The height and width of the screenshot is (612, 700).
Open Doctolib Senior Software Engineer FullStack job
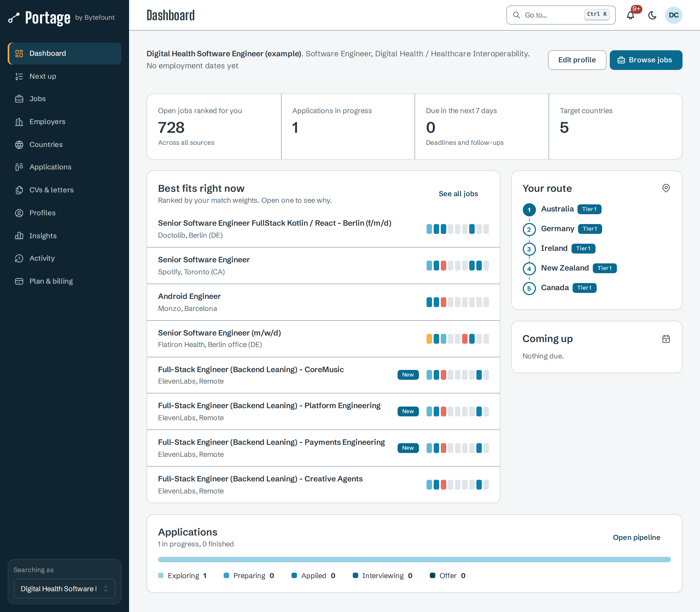(323, 229)
